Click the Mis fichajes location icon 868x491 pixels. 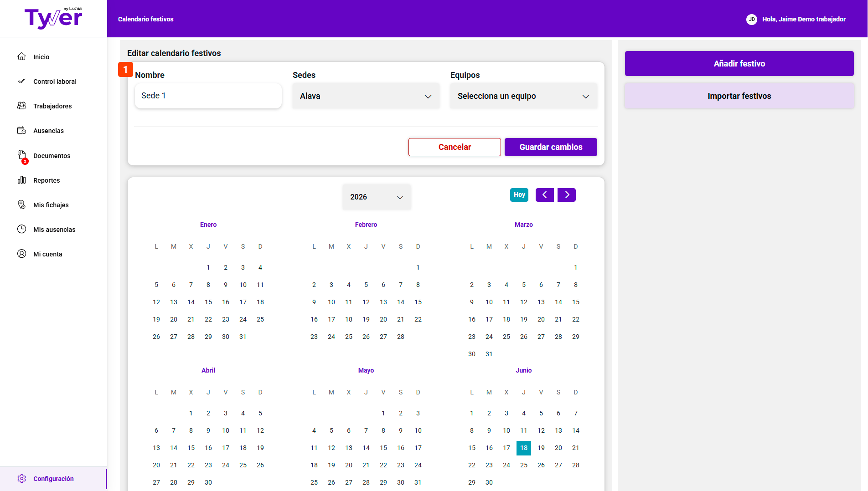(x=21, y=205)
